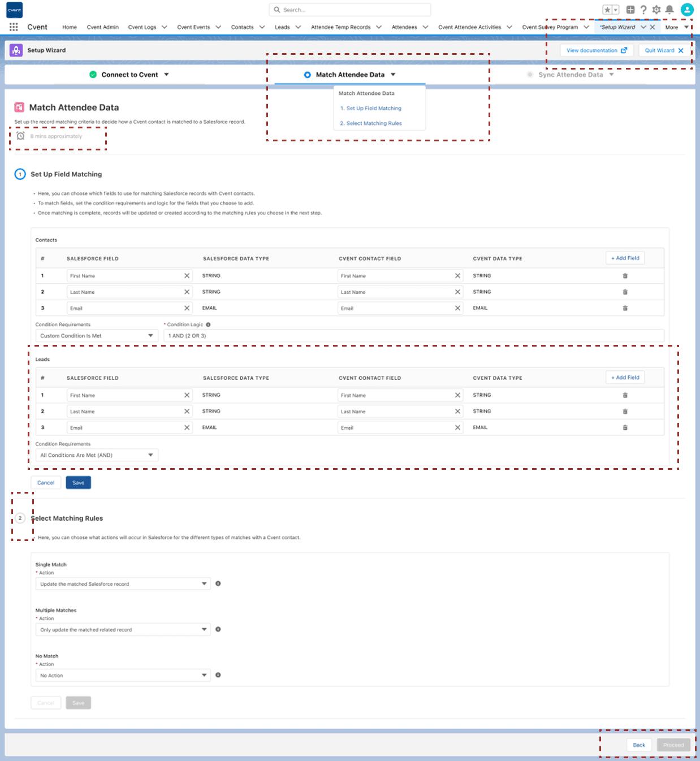Open No Match Action dropdown
700x761 pixels.
click(123, 676)
